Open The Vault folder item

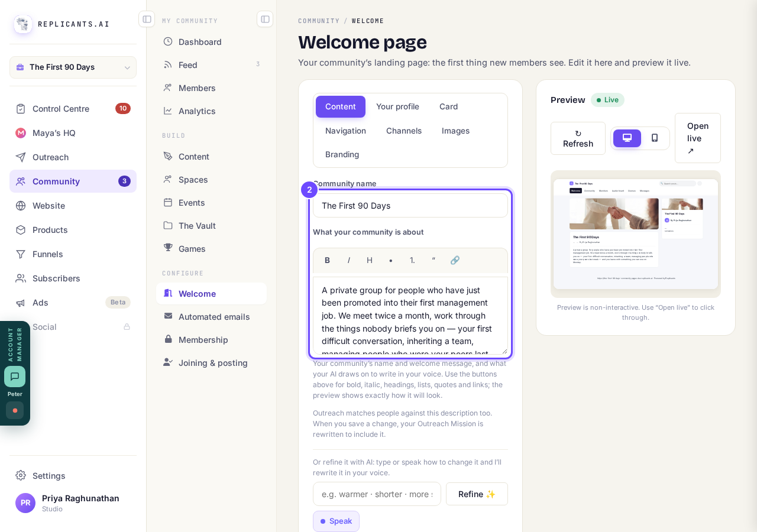(x=211, y=225)
